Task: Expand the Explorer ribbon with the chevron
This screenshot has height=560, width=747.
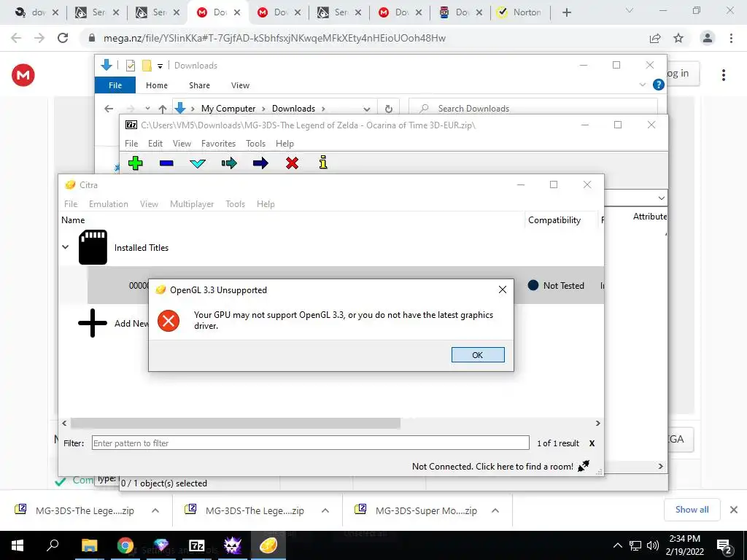Action: (x=642, y=85)
